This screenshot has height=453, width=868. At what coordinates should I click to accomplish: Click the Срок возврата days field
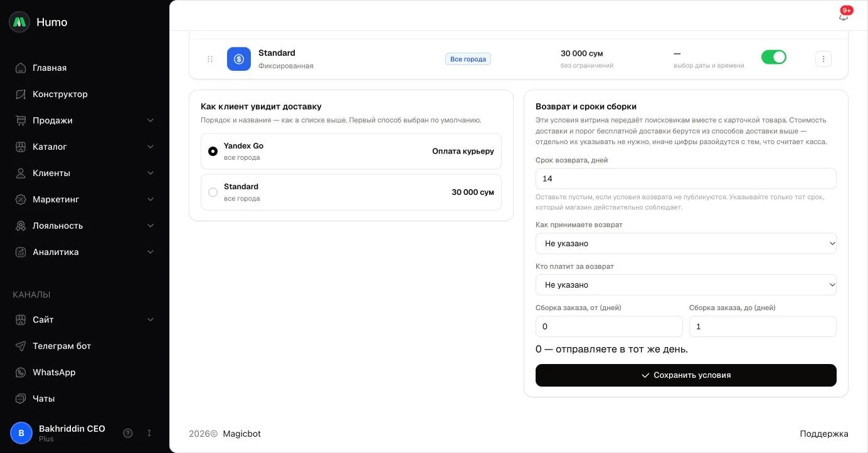(686, 179)
